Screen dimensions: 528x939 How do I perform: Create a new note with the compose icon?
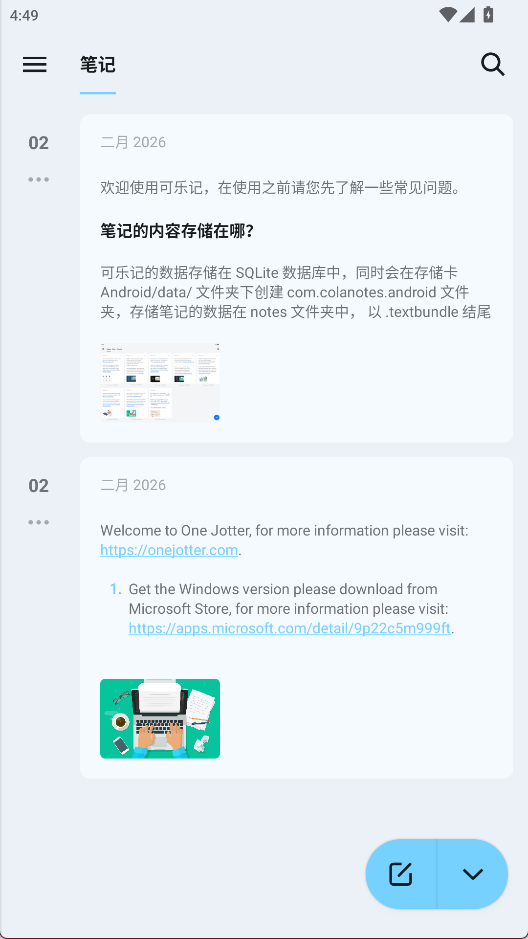(401, 874)
